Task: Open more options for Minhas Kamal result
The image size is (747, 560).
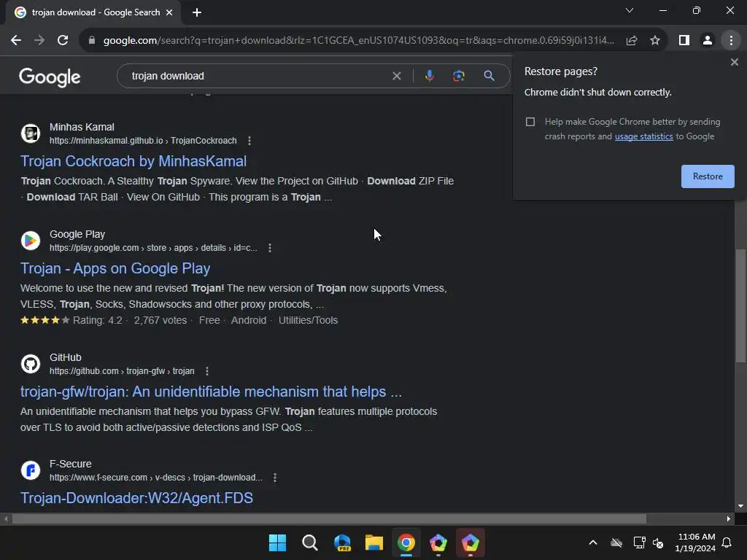Action: (249, 141)
